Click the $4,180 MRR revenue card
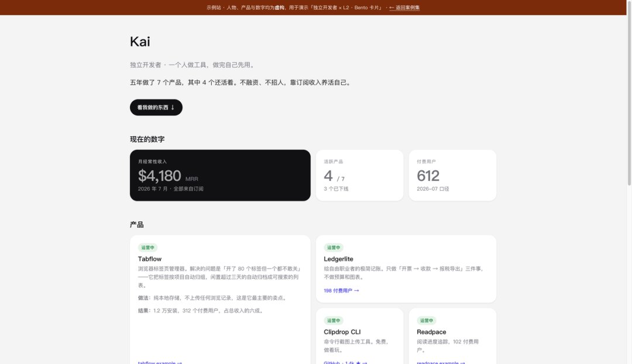This screenshot has height=364, width=632. (x=220, y=176)
